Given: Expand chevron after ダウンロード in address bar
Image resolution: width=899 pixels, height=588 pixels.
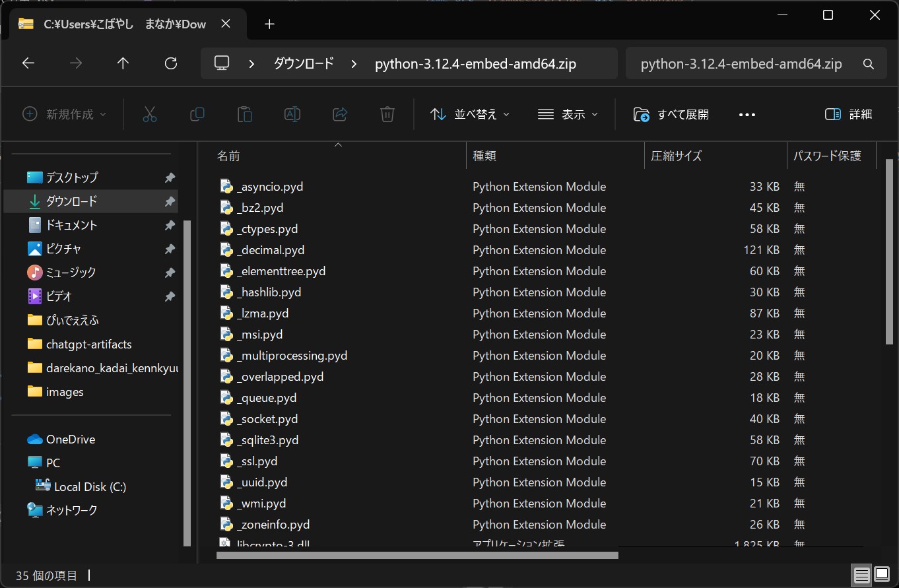Looking at the screenshot, I should pos(354,64).
